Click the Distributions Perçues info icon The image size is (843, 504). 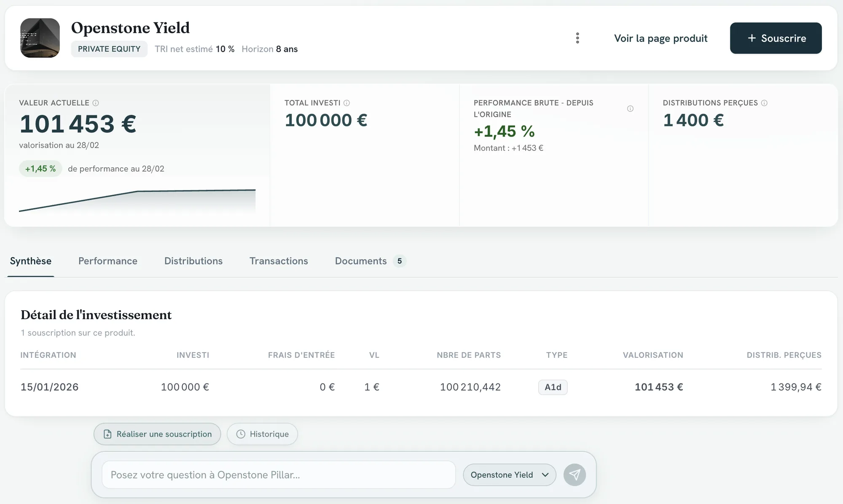click(764, 103)
